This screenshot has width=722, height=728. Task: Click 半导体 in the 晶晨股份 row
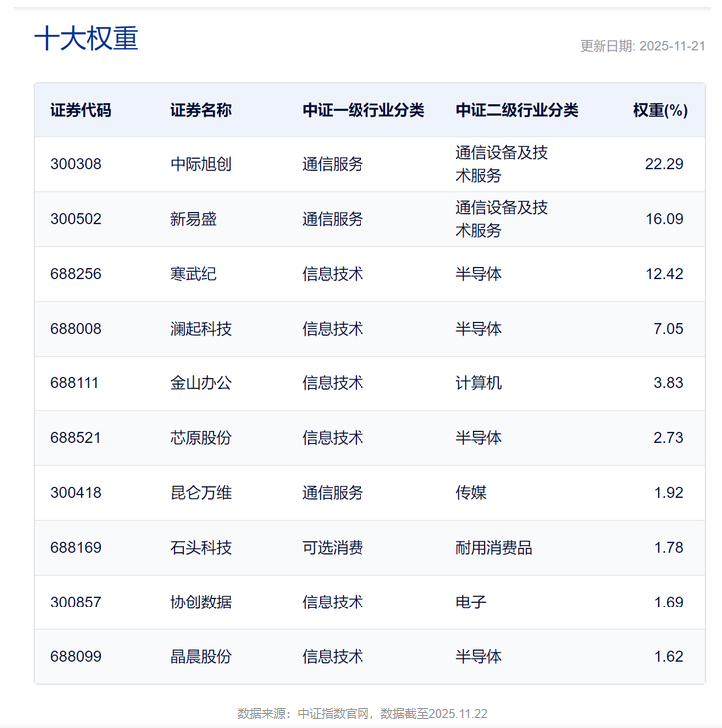pos(478,657)
